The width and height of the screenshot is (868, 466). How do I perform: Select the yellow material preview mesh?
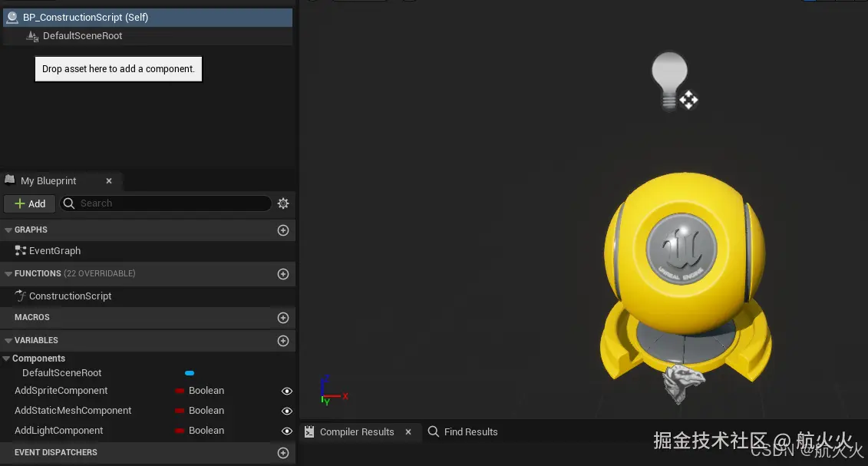[x=685, y=276]
